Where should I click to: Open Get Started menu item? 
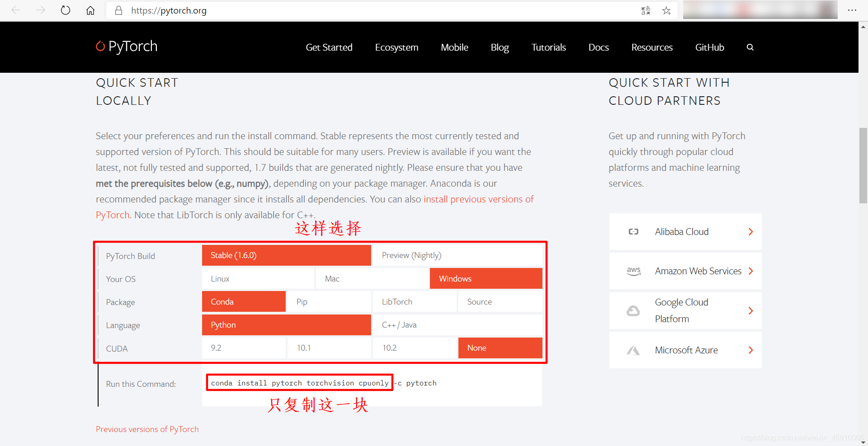(x=329, y=47)
